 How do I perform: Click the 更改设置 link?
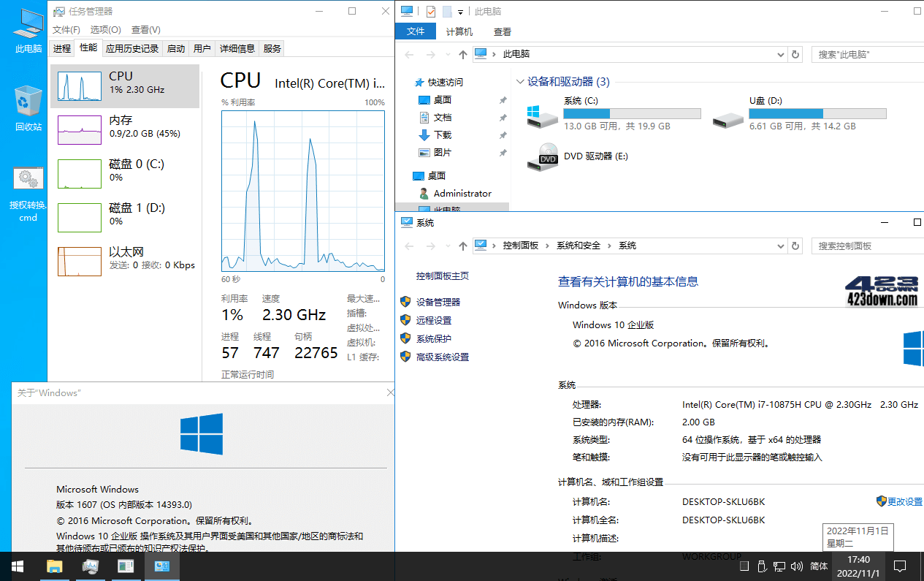[x=904, y=501]
